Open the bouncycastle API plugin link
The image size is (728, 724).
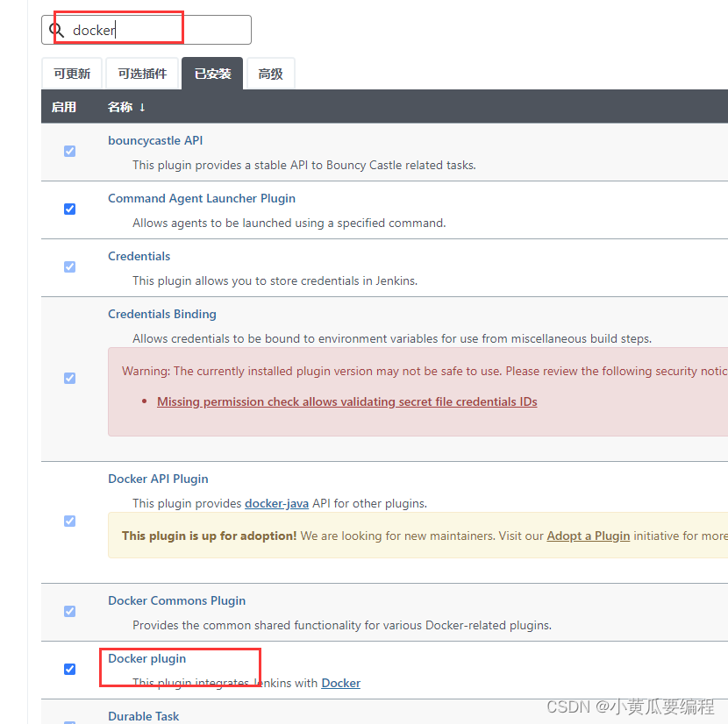[x=155, y=140]
